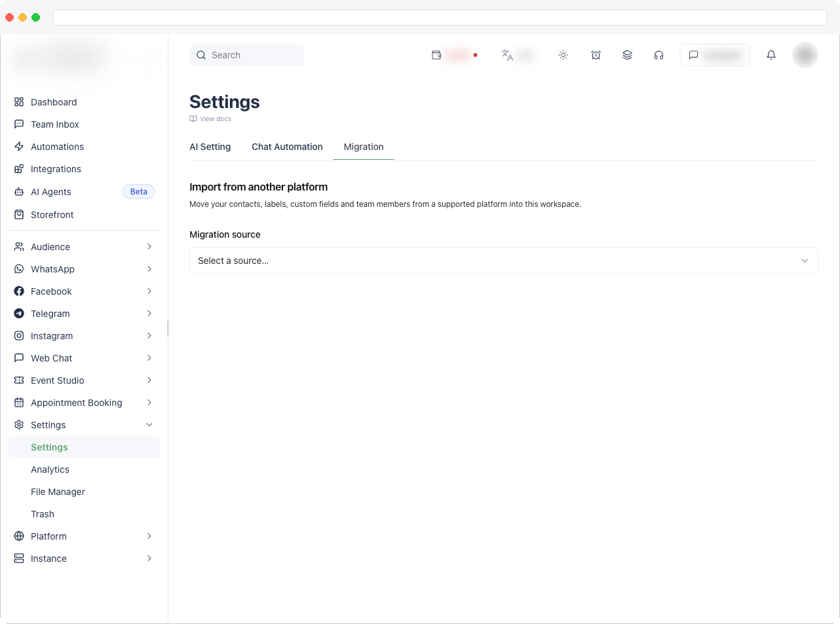Select the Migration tab
This screenshot has width=840, height=624.
pos(364,147)
